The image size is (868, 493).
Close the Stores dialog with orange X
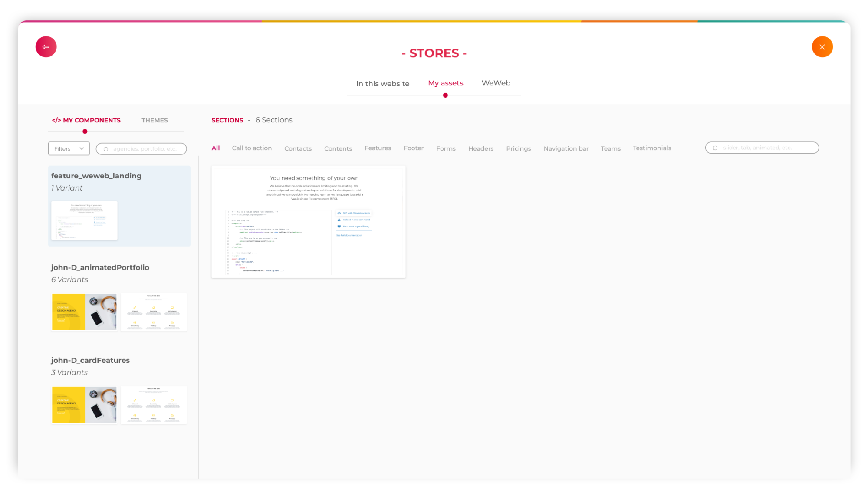click(822, 47)
